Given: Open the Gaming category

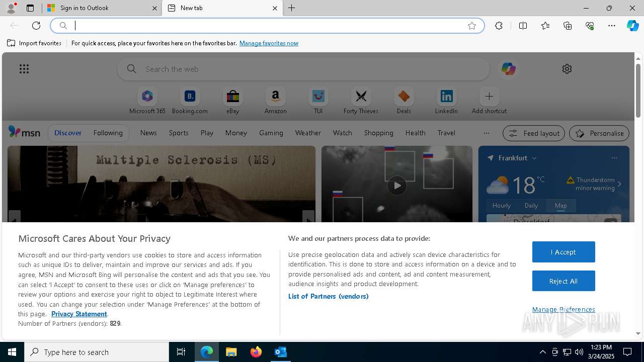Looking at the screenshot, I should tap(271, 133).
